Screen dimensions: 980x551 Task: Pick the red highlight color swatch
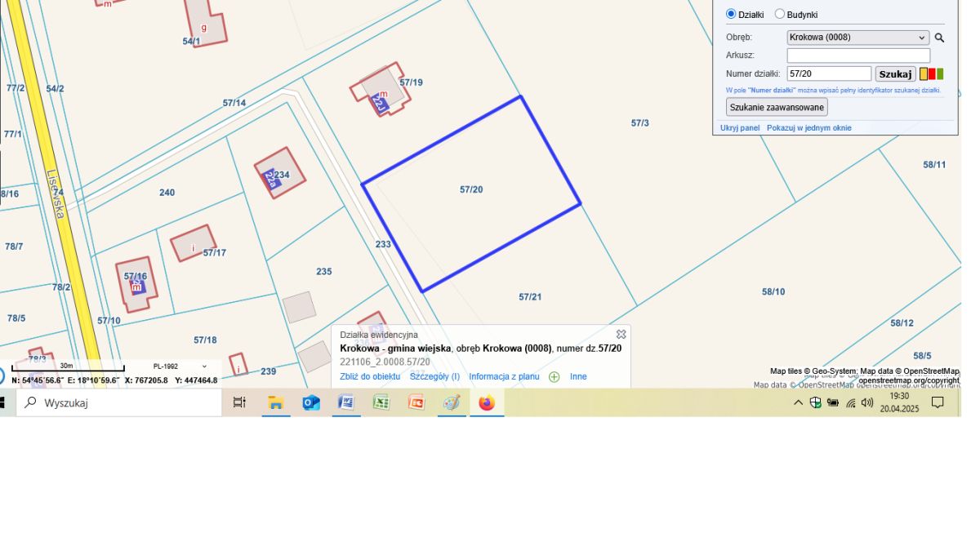932,73
